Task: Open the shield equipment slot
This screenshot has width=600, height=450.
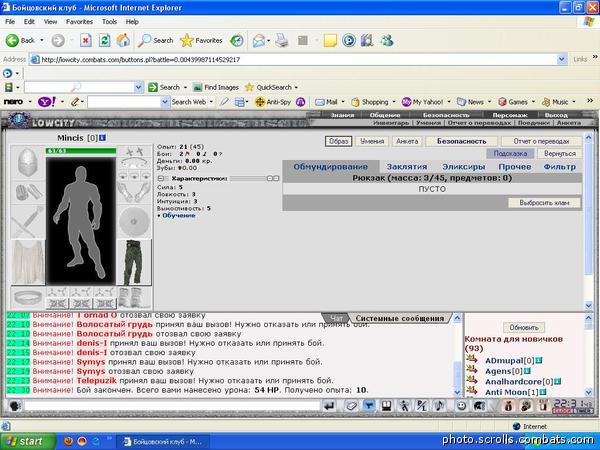Action: 134,222
